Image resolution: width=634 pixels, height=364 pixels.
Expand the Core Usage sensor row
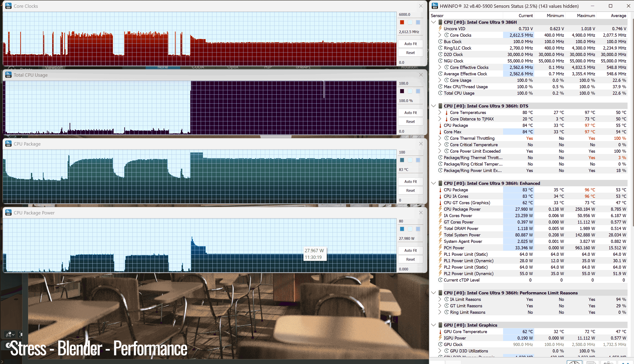(x=440, y=80)
